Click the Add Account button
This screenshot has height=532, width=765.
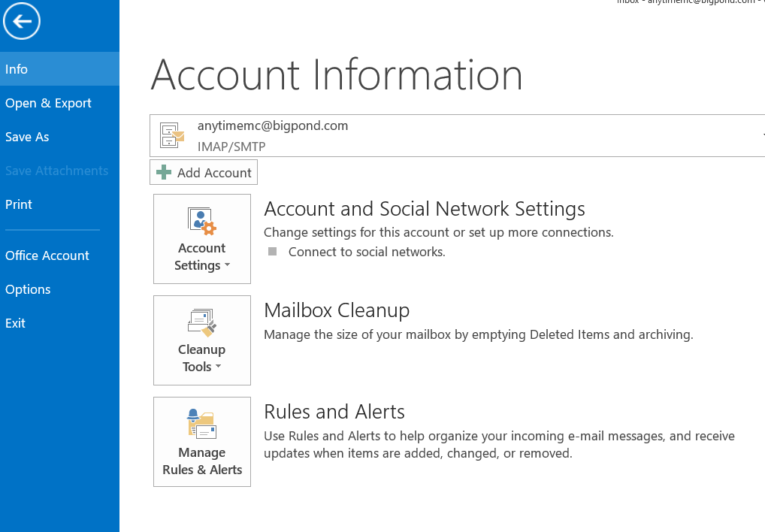[x=204, y=172]
